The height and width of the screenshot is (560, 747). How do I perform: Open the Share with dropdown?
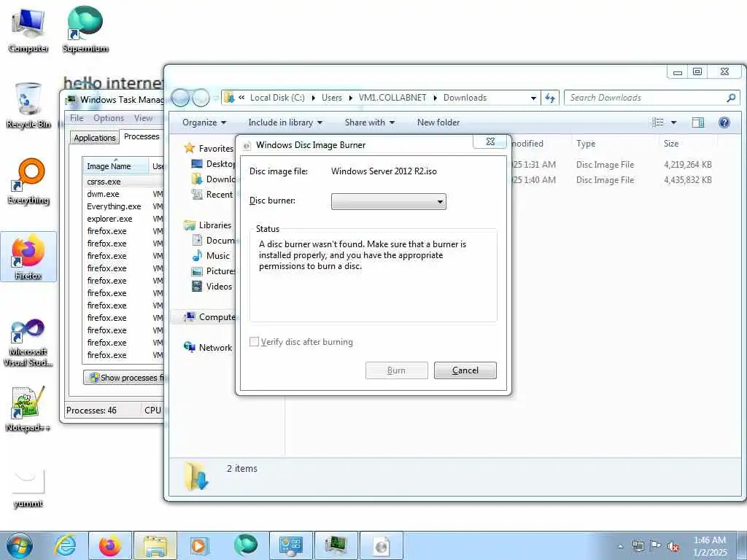[370, 122]
